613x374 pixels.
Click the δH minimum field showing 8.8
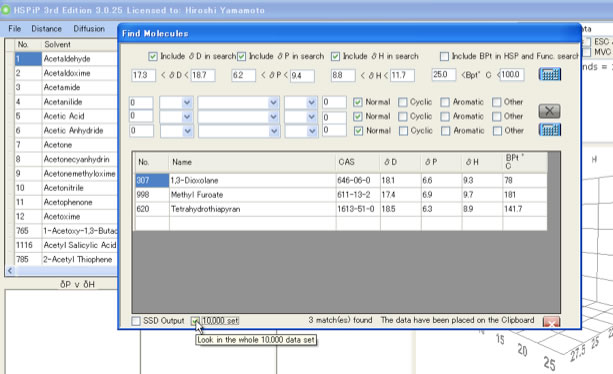pos(343,75)
